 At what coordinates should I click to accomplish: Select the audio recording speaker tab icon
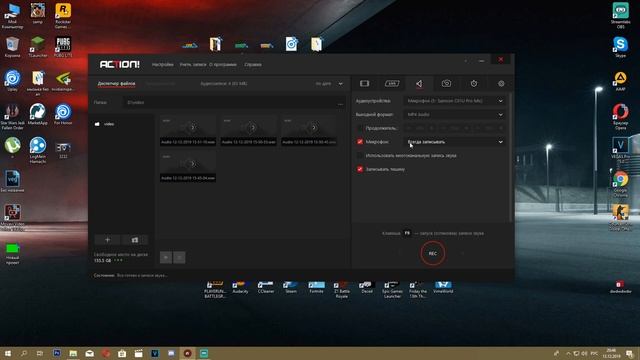click(x=419, y=84)
